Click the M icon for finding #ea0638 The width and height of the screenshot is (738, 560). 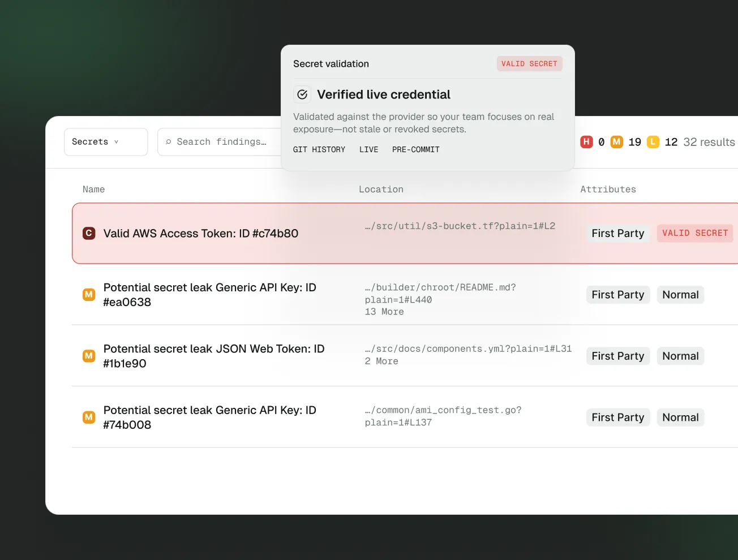pos(89,295)
